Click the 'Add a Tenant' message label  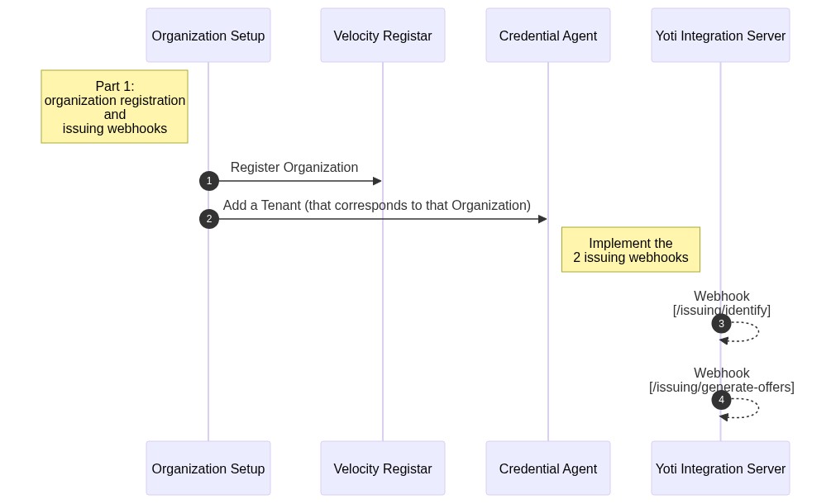coord(377,206)
